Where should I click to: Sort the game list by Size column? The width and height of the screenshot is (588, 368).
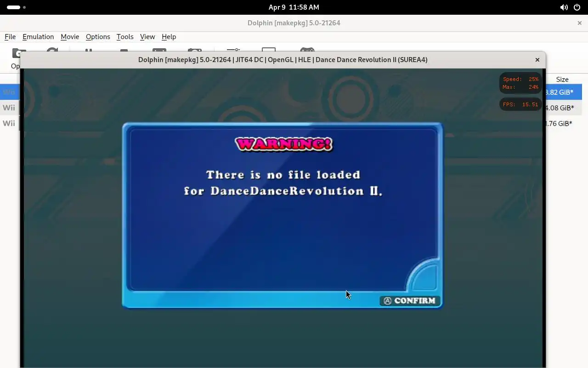[x=562, y=79]
